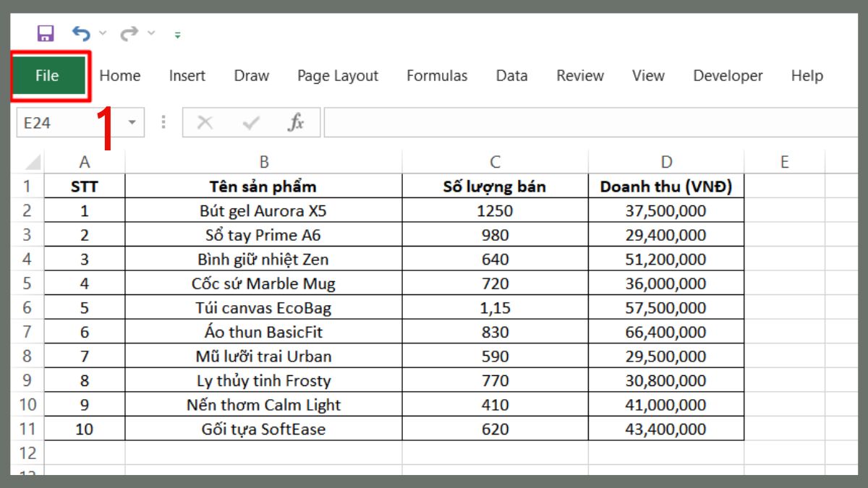868x488 pixels.
Task: Open the Name Box dropdown arrow
Action: 132,123
